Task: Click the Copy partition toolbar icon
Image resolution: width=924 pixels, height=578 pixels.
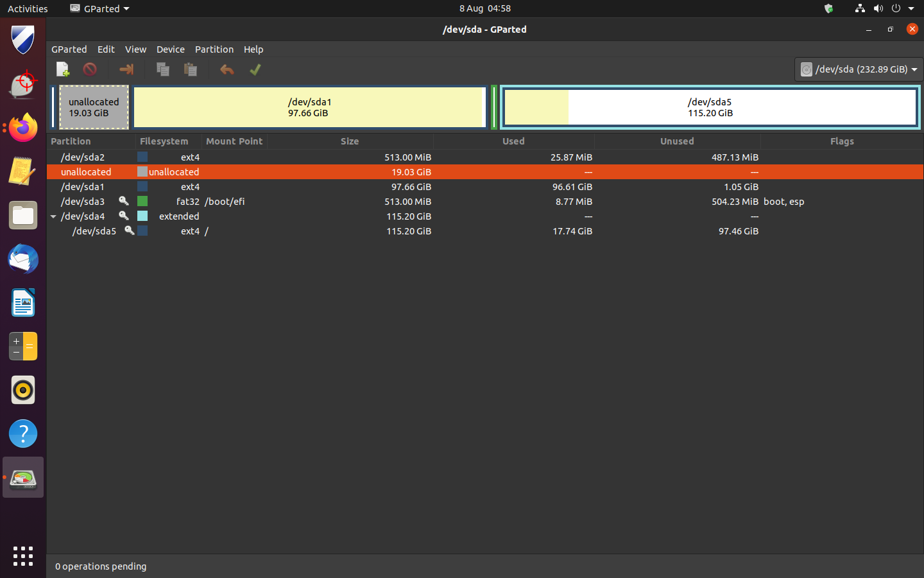Action: point(163,69)
